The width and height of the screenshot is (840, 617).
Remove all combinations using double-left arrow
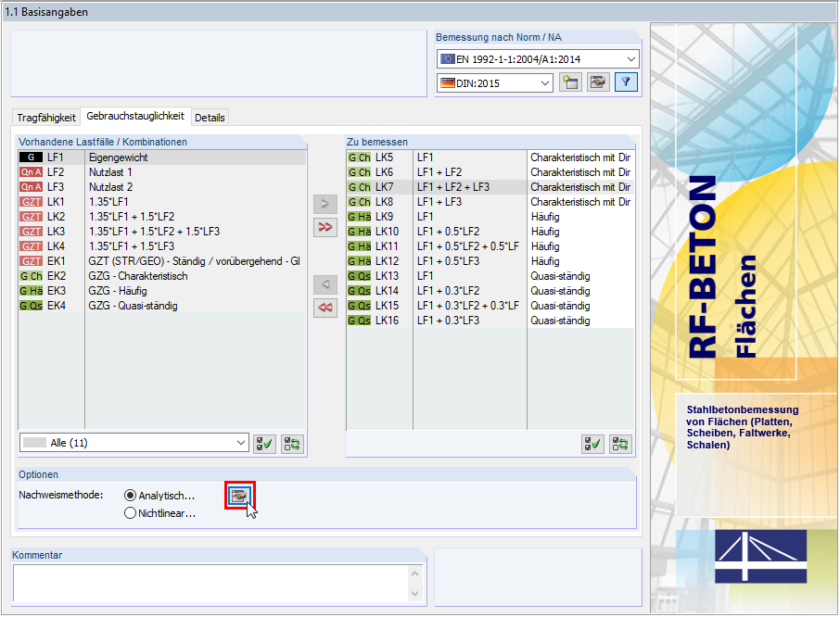(x=324, y=307)
